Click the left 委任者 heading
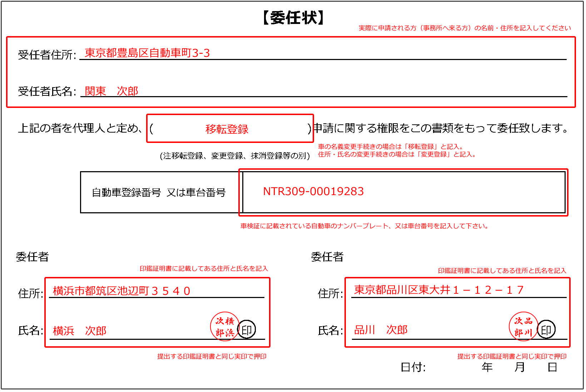This screenshot has width=586, height=392. [x=32, y=257]
